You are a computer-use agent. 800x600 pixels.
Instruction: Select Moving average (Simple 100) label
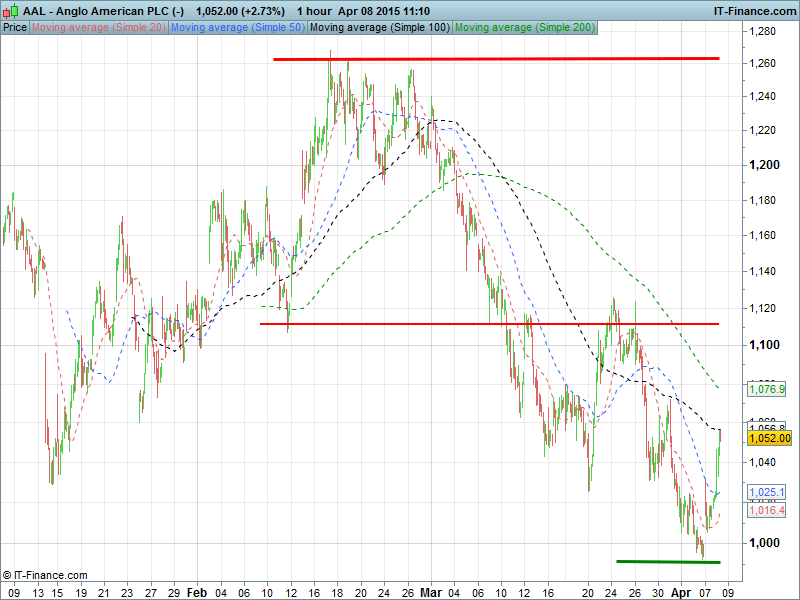tap(379, 27)
